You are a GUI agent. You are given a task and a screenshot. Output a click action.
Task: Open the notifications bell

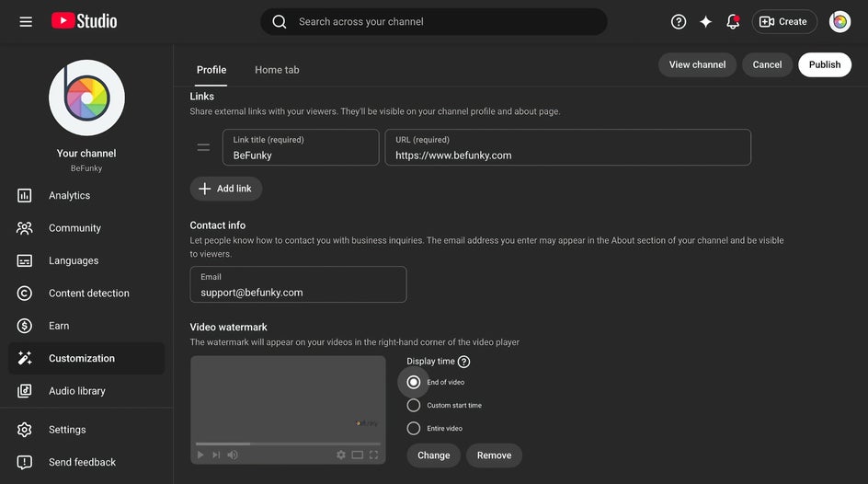point(733,21)
